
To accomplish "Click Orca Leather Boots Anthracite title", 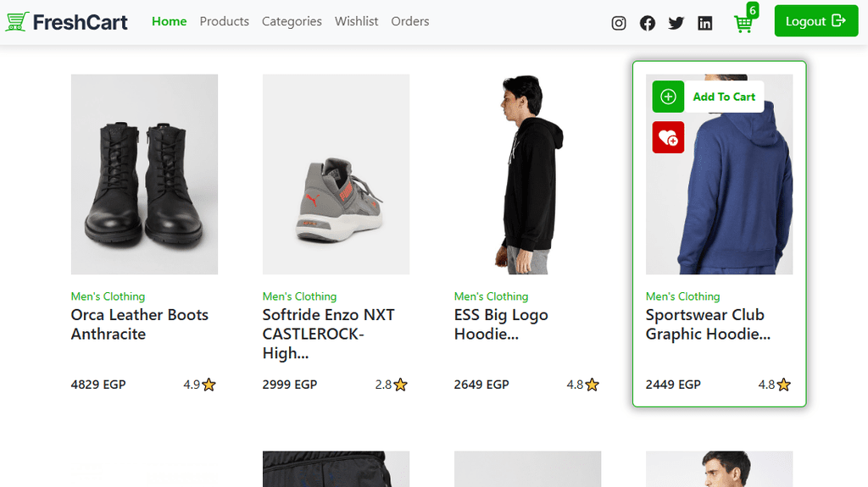I will click(139, 324).
